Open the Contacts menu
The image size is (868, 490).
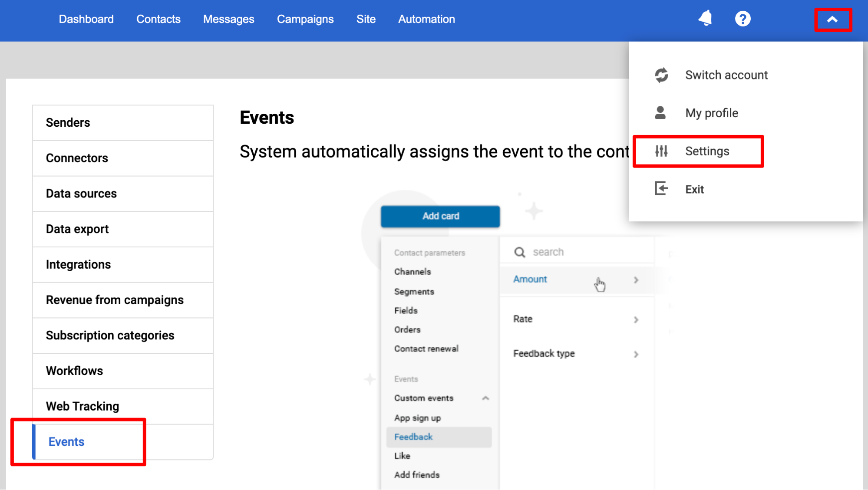(158, 19)
